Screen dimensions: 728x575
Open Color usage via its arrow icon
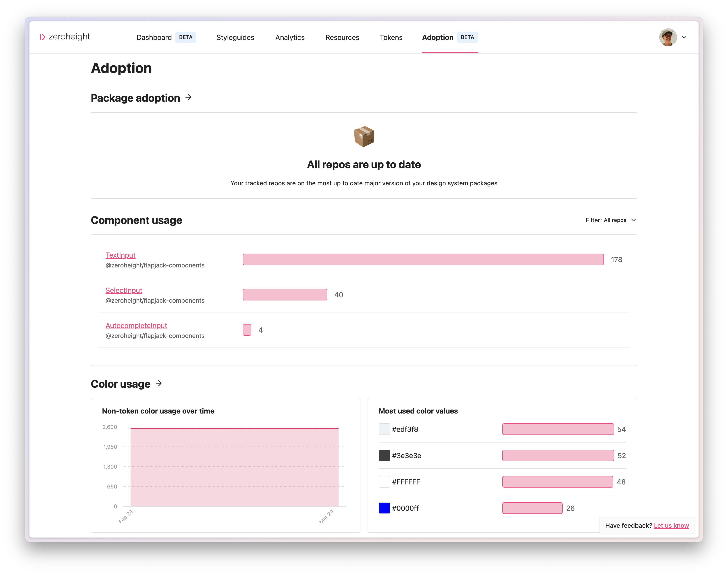[x=158, y=383]
